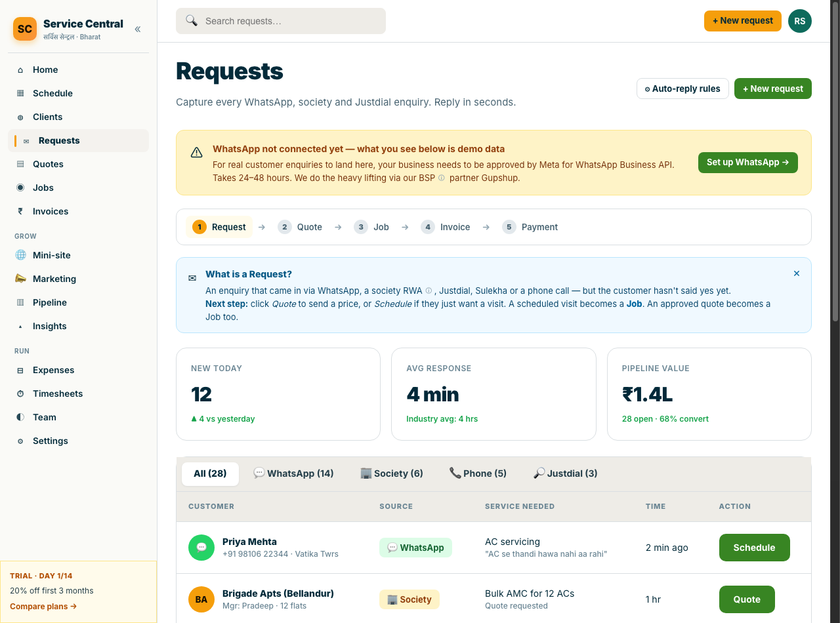The width and height of the screenshot is (840, 623).
Task: Click 'Bulk AMC for 12 ACs' text
Action: point(530,593)
